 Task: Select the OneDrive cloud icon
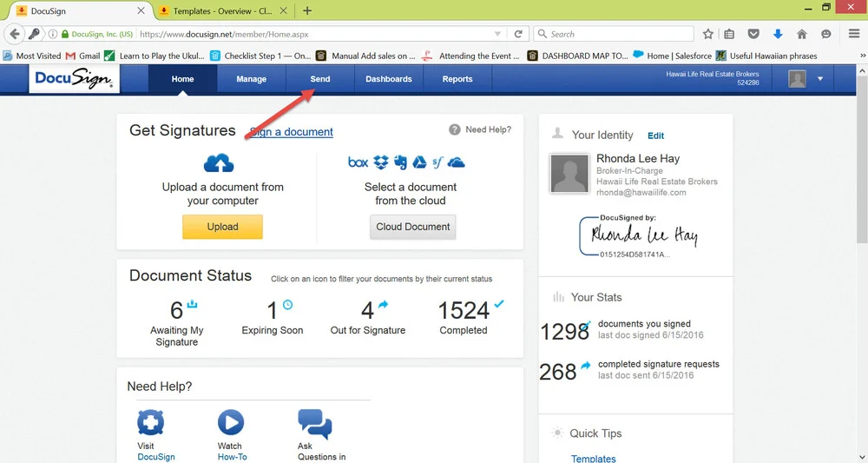tap(457, 162)
